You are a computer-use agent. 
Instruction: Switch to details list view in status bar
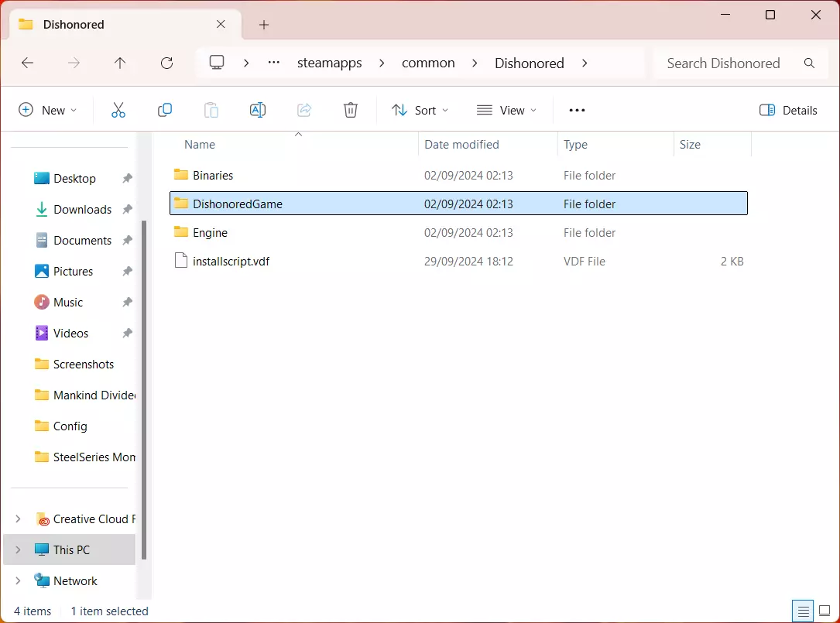(803, 611)
